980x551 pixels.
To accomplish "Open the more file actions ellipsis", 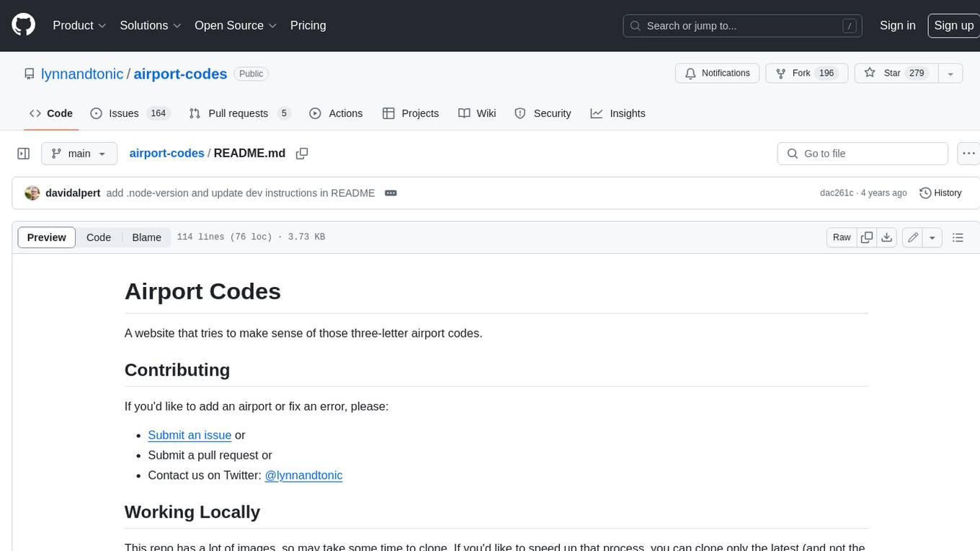I will pos(968,154).
